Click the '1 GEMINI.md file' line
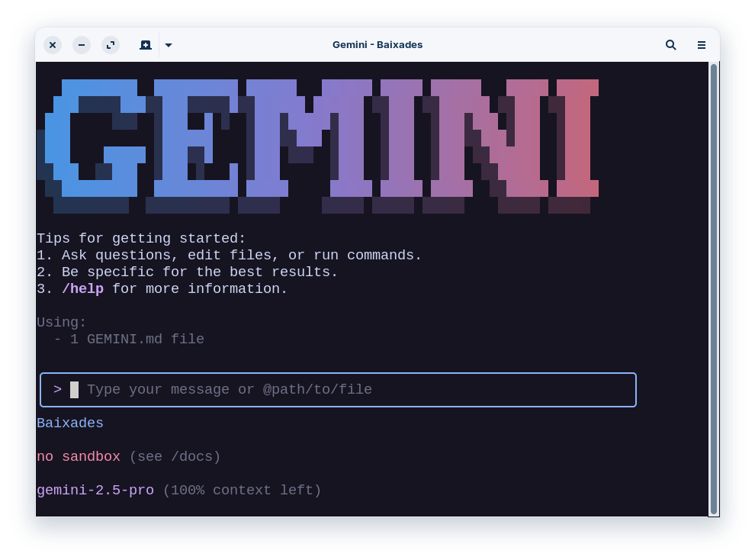This screenshot has width=755, height=560. tap(137, 339)
